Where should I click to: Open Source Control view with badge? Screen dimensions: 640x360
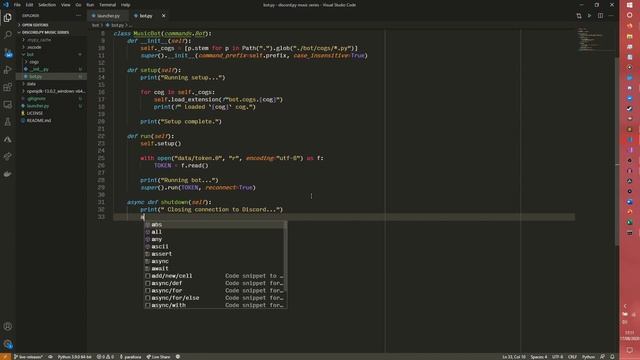pos(7,53)
